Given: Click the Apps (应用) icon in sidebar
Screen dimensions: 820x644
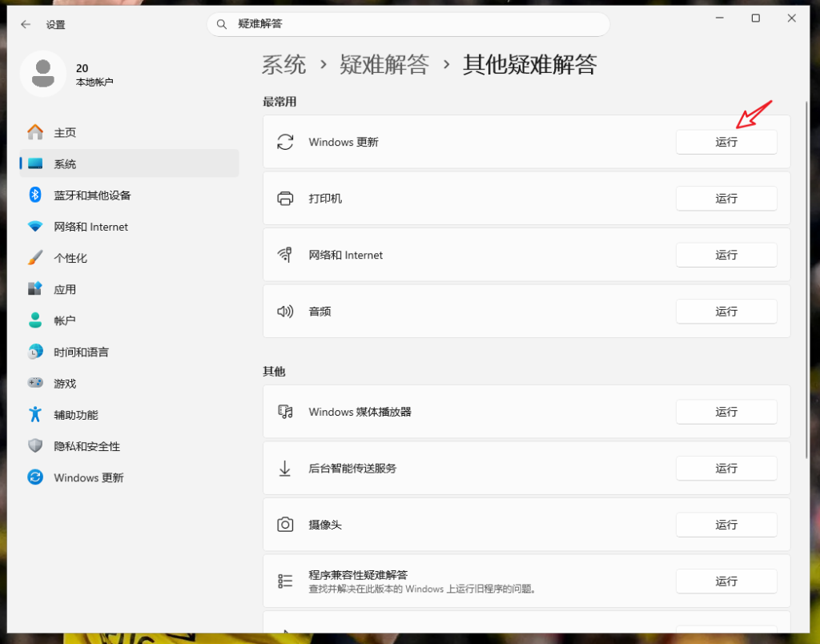Looking at the screenshot, I should pos(35,289).
